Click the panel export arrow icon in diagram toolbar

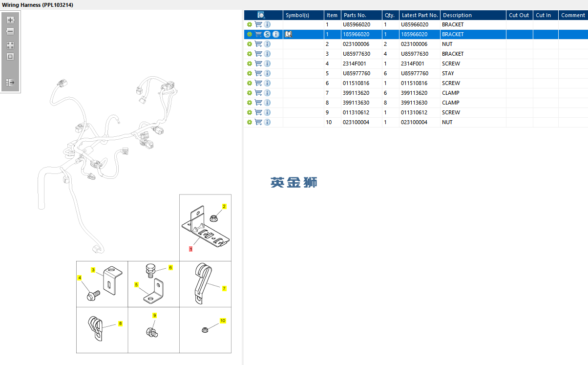coord(10,83)
